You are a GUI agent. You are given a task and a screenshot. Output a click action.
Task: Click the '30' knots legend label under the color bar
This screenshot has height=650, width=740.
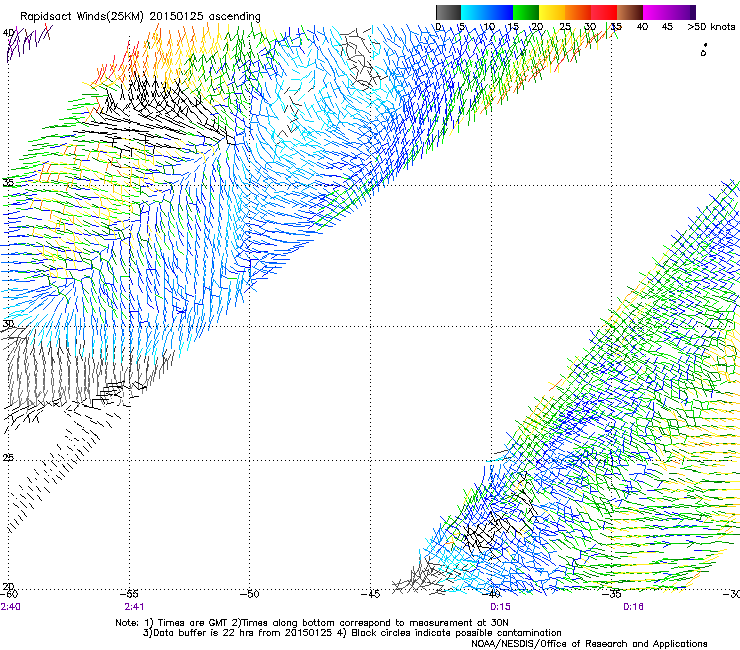point(590,27)
